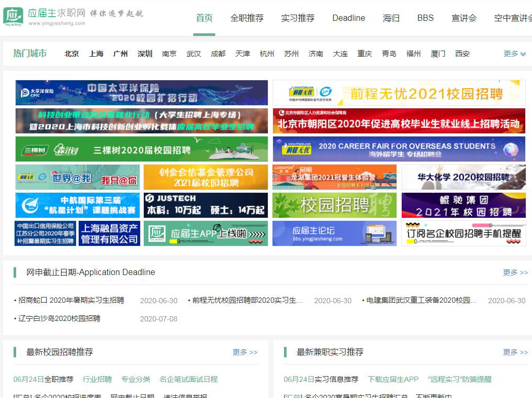The image size is (532, 398).
Task: Open the 上海市科技创新创业 recruitment banner
Action: pyautogui.click(x=142, y=121)
